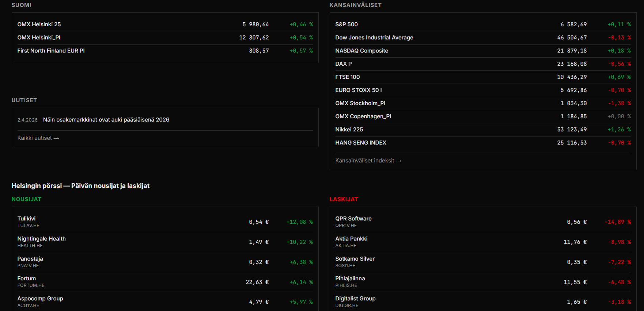This screenshot has height=311, width=644.
Task: Click Pihlajalinna price 11,55 €
Action: [x=575, y=282]
